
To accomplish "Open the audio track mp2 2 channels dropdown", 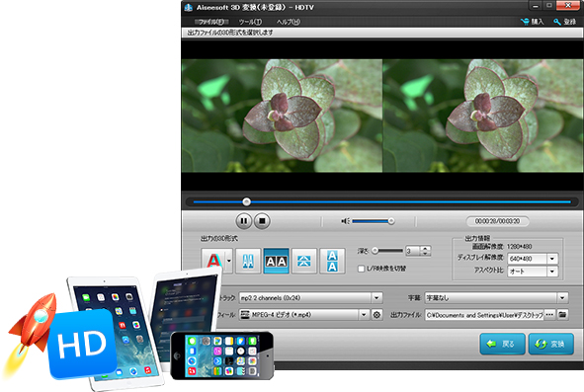I will [376, 298].
